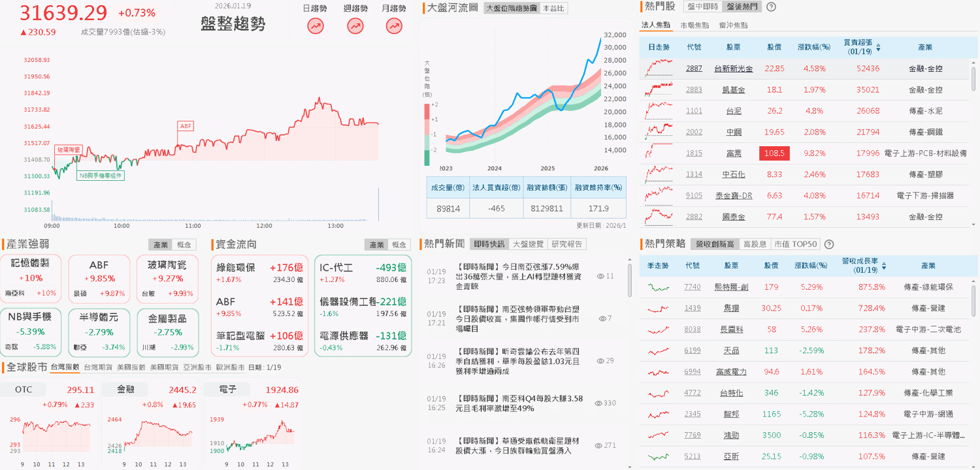Switch river chart to 大盤位階趨勢圖
This screenshot has height=470, width=980.
pyautogui.click(x=512, y=8)
